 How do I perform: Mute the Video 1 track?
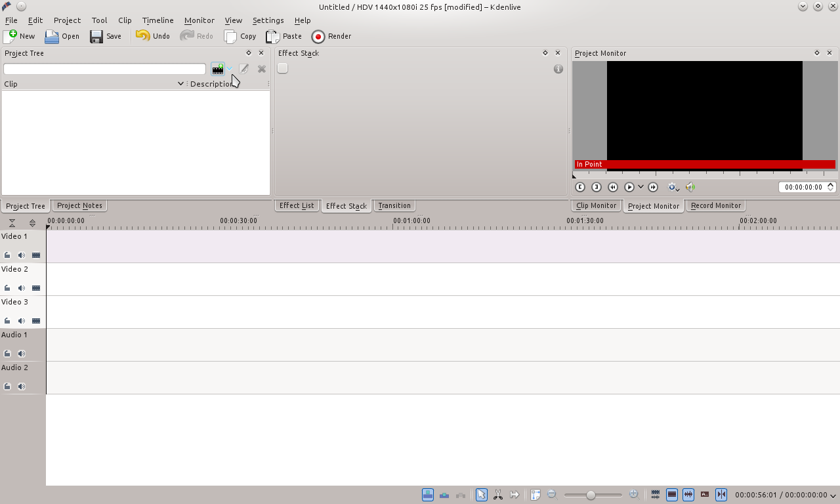click(x=22, y=255)
